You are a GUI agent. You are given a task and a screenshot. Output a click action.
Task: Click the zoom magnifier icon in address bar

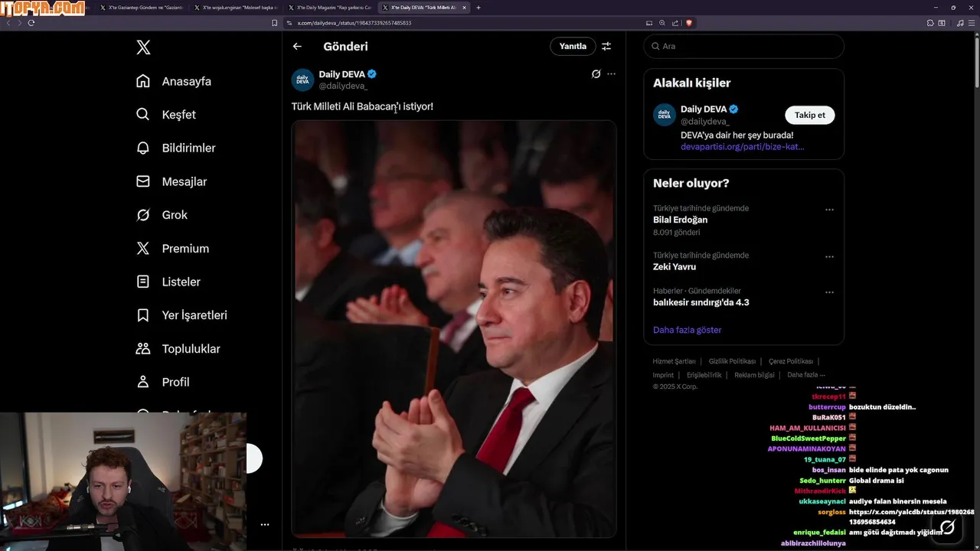point(662,23)
